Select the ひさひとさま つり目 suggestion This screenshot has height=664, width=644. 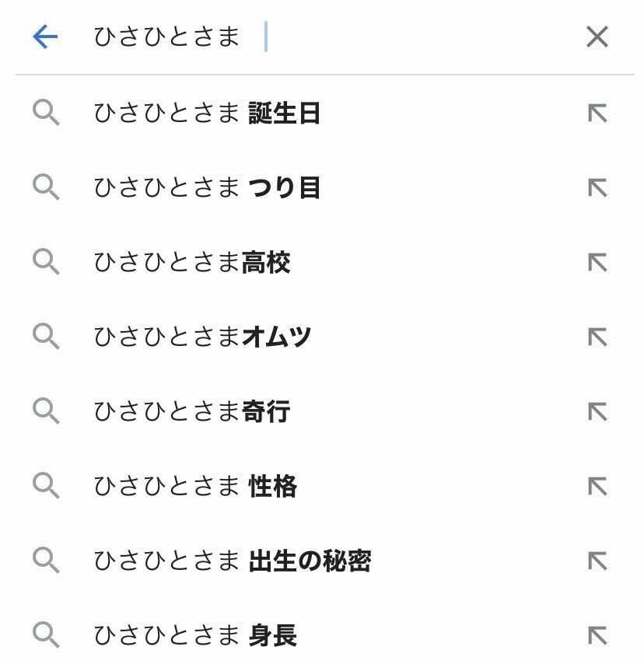point(207,188)
